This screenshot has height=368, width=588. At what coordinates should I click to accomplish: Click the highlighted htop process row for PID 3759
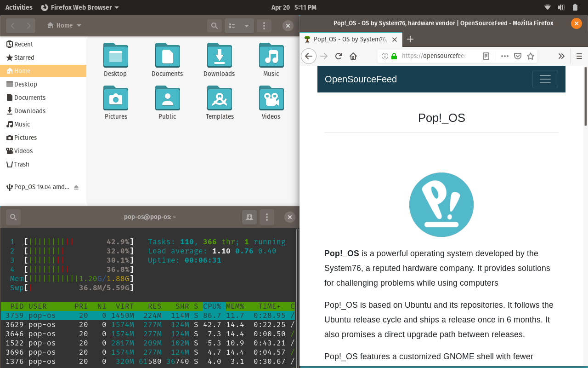138,315
